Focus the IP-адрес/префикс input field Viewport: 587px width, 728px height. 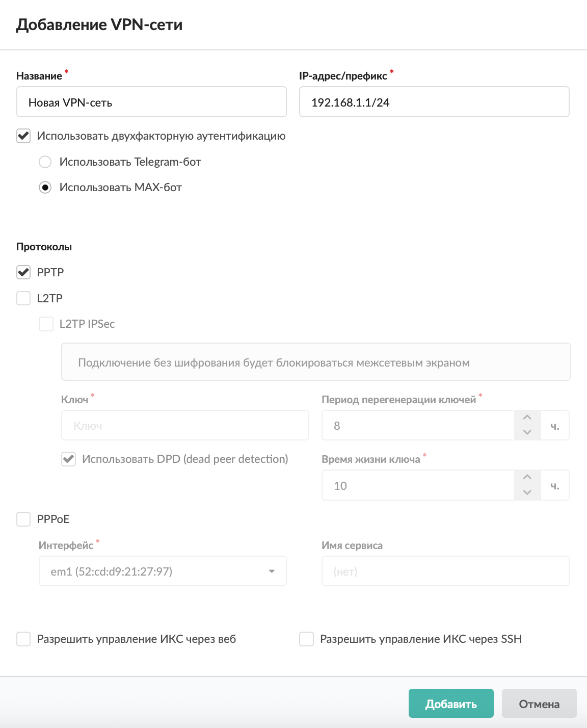tap(434, 102)
